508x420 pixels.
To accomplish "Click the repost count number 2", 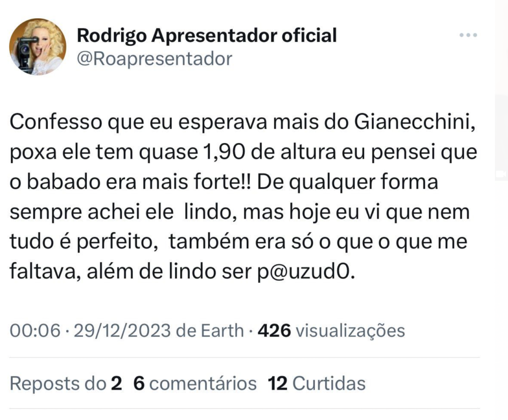I will pyautogui.click(x=116, y=384).
